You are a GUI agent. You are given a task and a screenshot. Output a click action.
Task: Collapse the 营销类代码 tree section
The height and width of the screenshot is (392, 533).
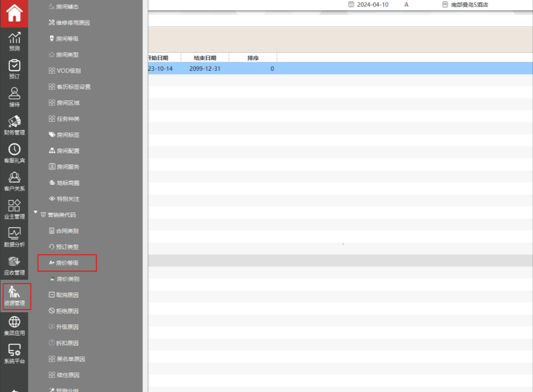(35, 215)
